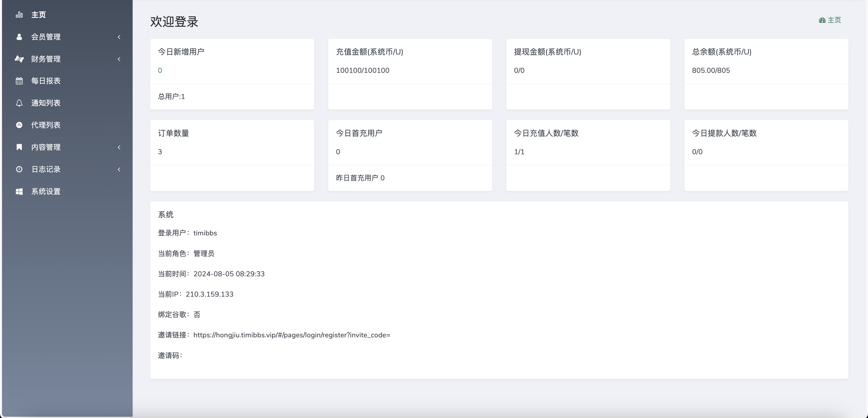Expand the 会员管理 submenu chevron

coord(119,37)
